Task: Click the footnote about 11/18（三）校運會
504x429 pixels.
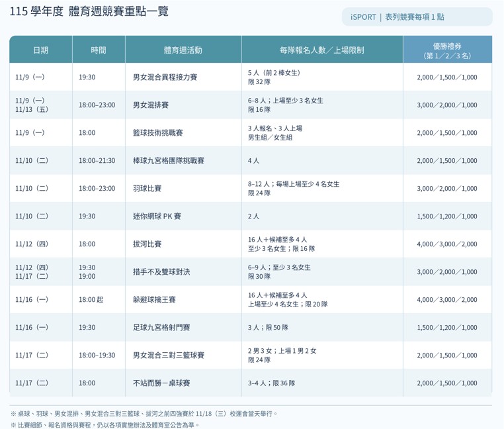Action: 144,414
